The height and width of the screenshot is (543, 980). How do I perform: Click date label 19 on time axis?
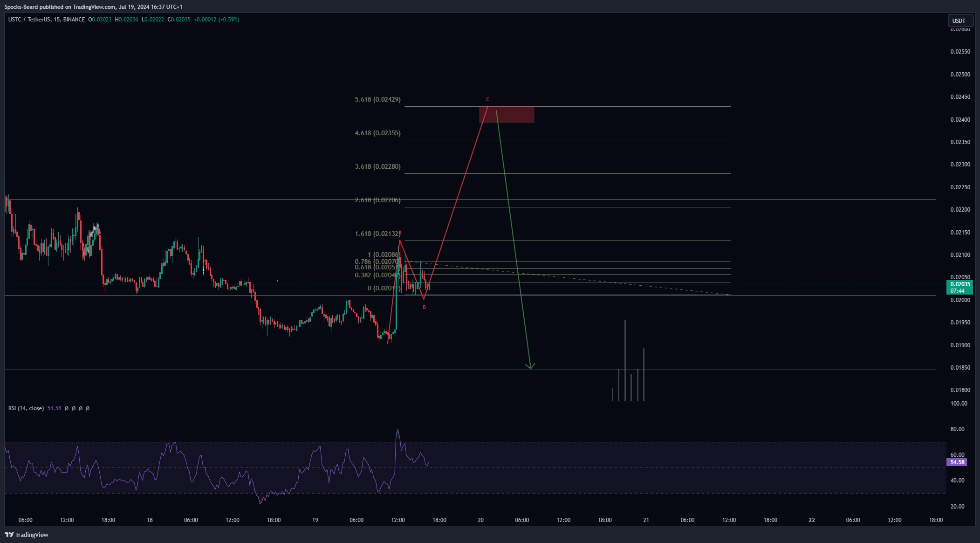point(315,520)
